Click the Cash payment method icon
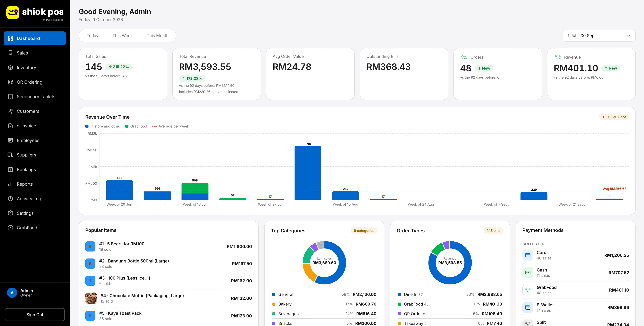 click(x=528, y=273)
